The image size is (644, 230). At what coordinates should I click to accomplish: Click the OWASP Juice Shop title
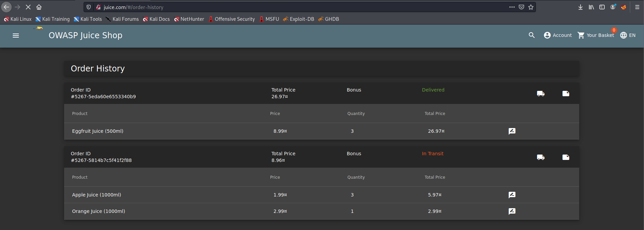click(85, 35)
